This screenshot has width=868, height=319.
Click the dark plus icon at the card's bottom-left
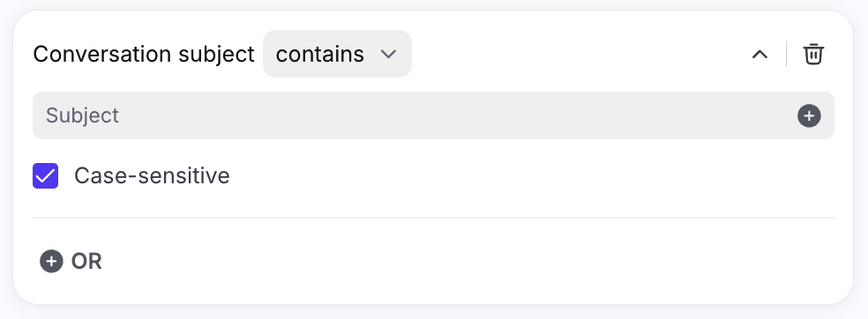click(51, 261)
